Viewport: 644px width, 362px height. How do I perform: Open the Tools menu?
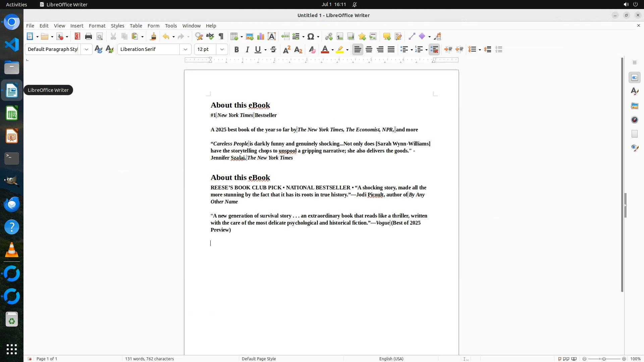171,26
